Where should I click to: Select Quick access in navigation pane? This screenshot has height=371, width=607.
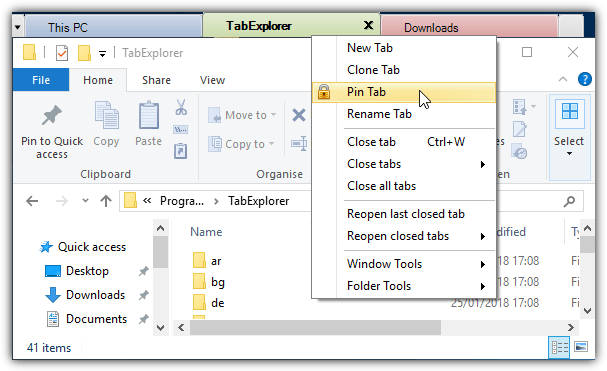tap(92, 247)
